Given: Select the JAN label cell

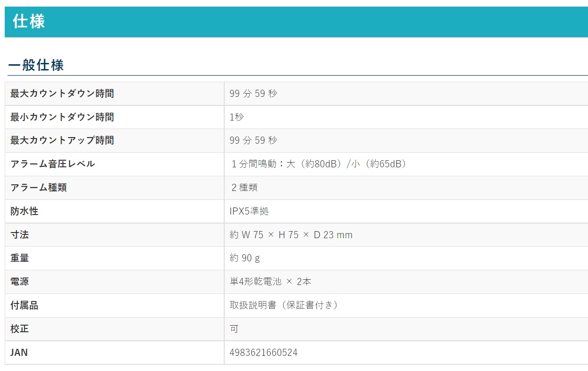Looking at the screenshot, I should click(x=114, y=353).
